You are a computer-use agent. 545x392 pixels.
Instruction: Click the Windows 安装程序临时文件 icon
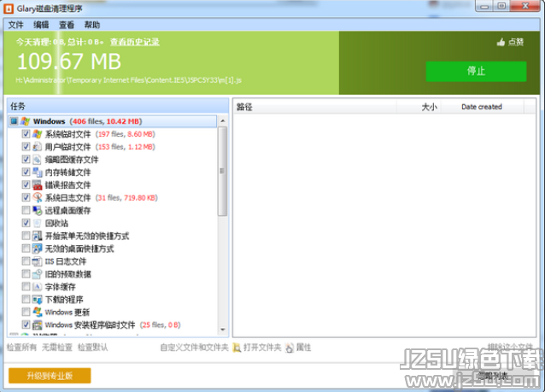(38, 325)
